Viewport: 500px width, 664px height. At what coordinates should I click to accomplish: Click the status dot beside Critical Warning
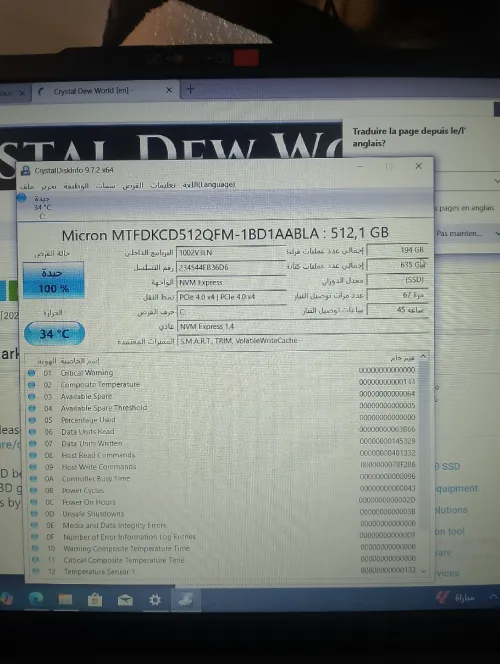coord(31,373)
